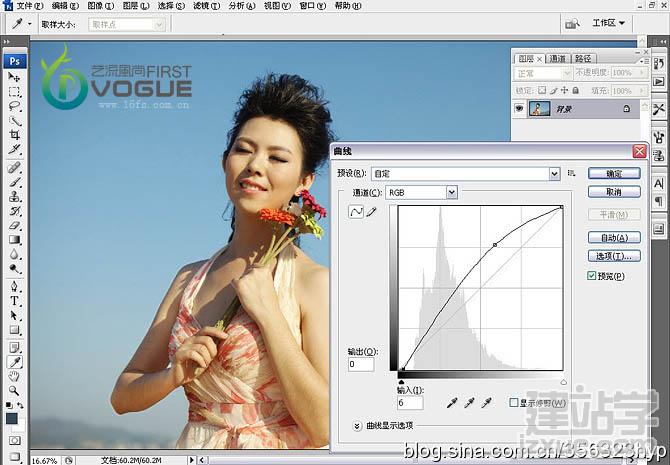The height and width of the screenshot is (465, 670).
Task: Expand 曲线显示选项 curve display options
Action: pos(357,426)
